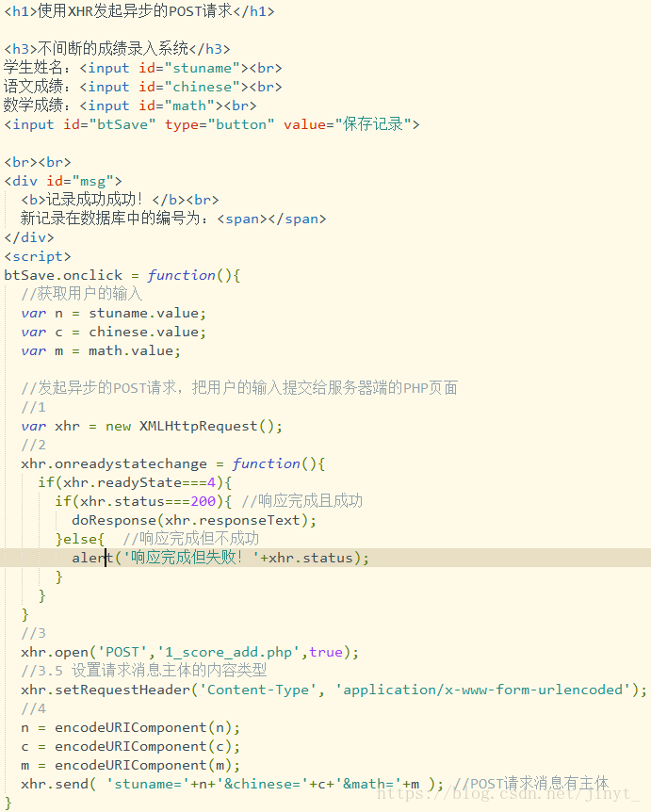
Task: Click the '<br><br>' line
Action: (38, 162)
